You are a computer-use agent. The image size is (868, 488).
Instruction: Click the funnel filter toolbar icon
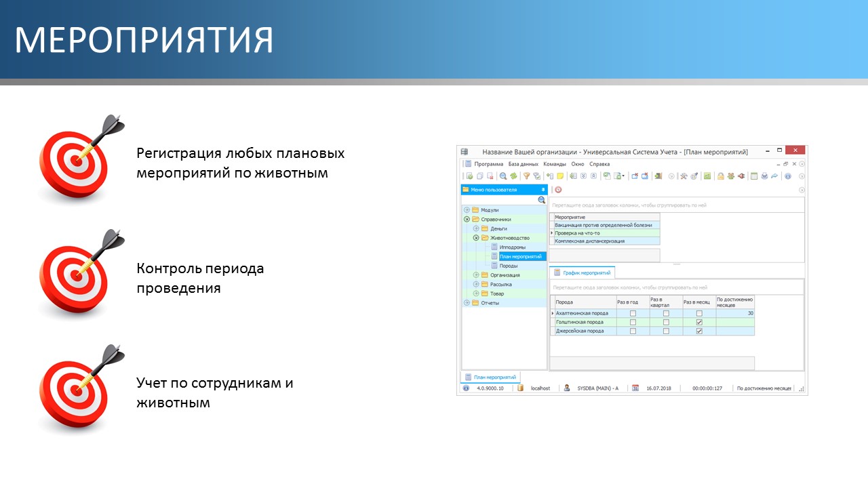point(526,176)
